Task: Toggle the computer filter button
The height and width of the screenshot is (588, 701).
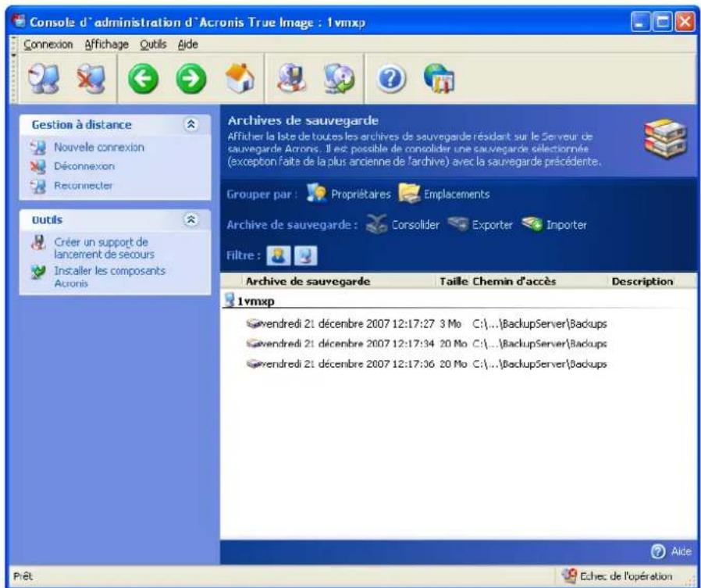Action: 305,255
